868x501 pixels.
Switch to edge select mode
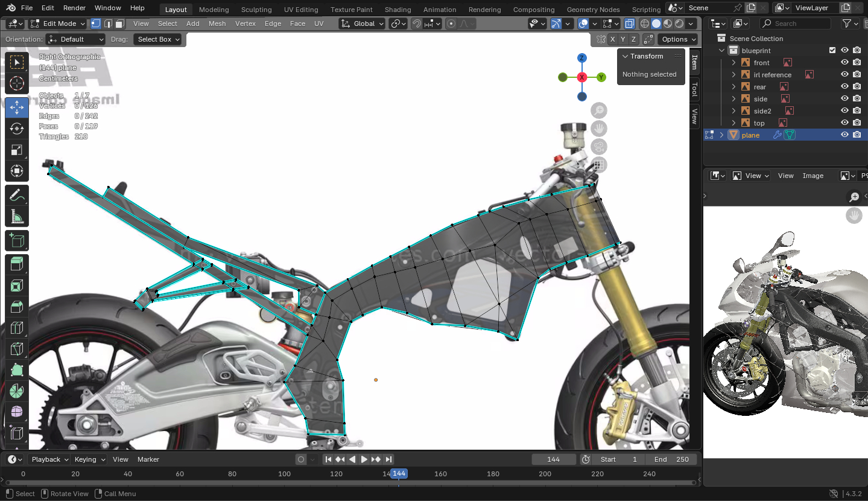click(x=108, y=24)
